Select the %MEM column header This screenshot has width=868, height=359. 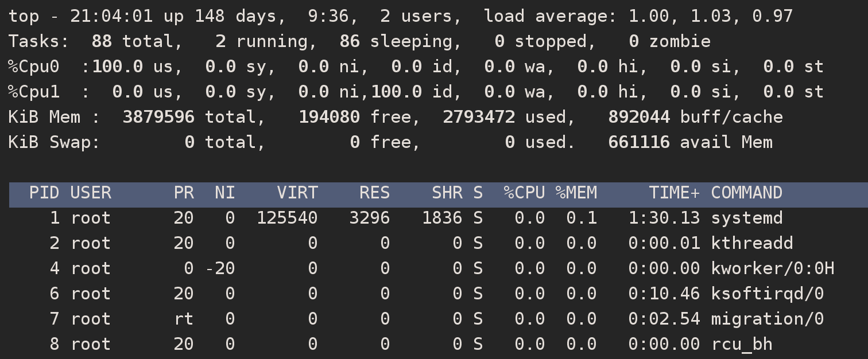pyautogui.click(x=576, y=193)
